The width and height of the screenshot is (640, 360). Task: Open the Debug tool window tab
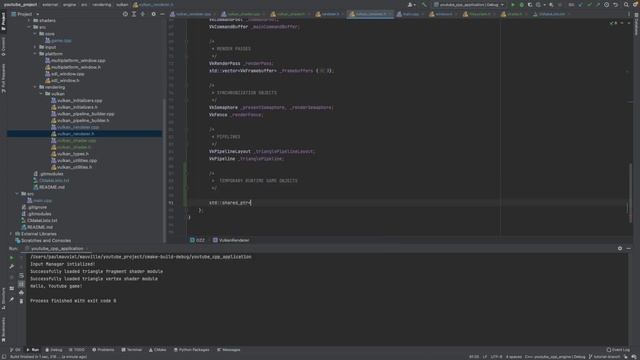pos(54,350)
